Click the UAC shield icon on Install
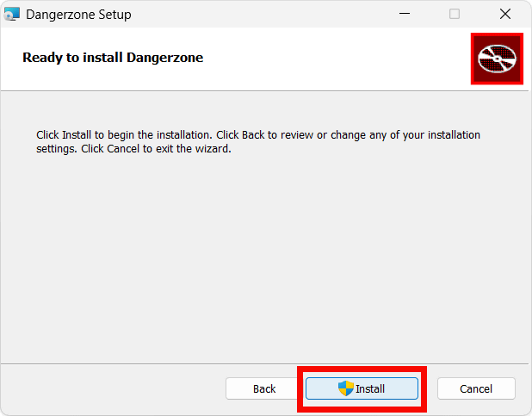532x416 pixels. (x=346, y=388)
